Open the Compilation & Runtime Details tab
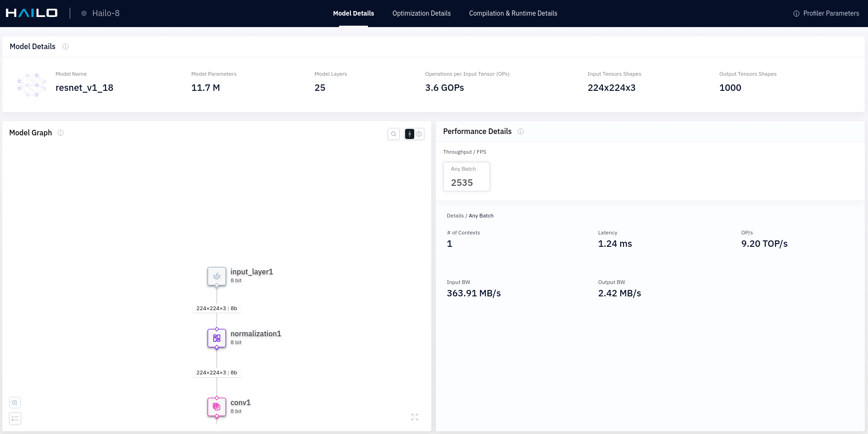This screenshot has width=868, height=434. [513, 13]
